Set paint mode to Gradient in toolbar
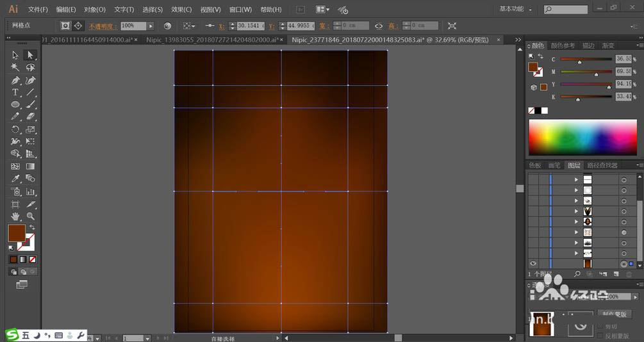 click(23, 259)
